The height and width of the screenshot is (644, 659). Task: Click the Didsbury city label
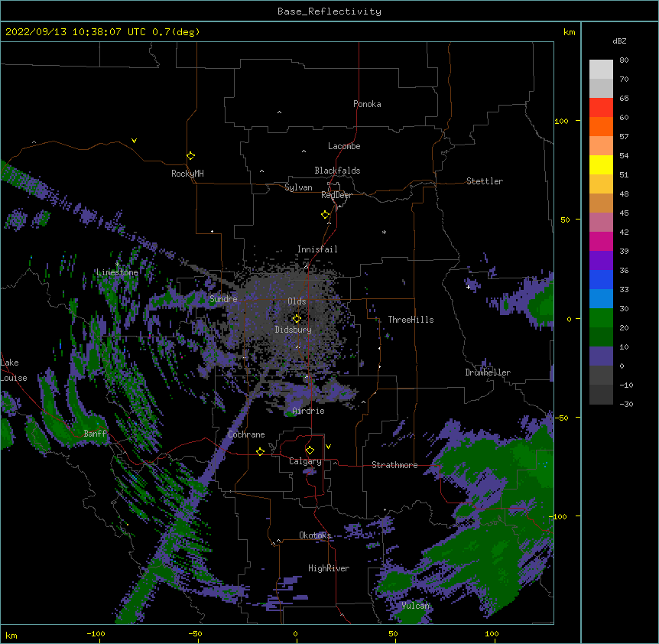click(x=293, y=330)
